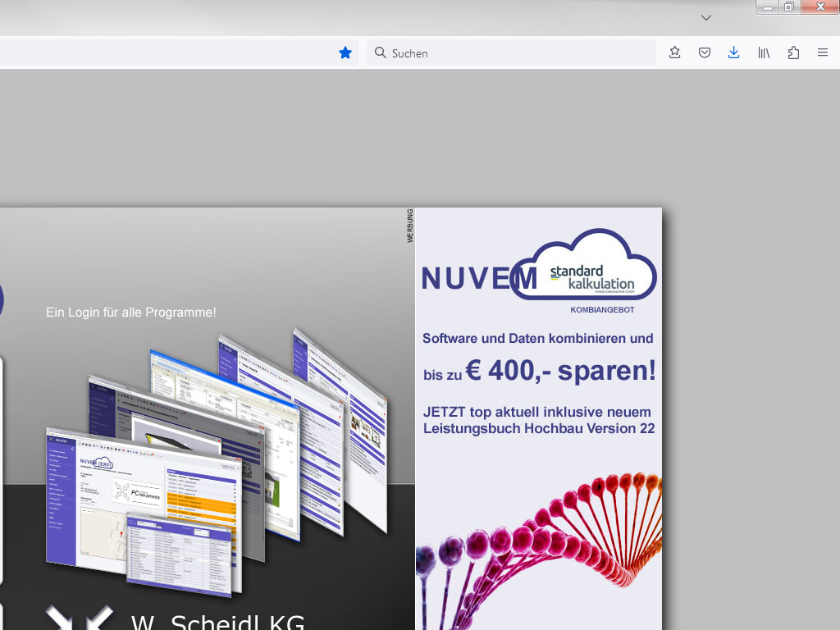Click the vertical WERBUNG label
840x630 pixels.
pyautogui.click(x=410, y=226)
